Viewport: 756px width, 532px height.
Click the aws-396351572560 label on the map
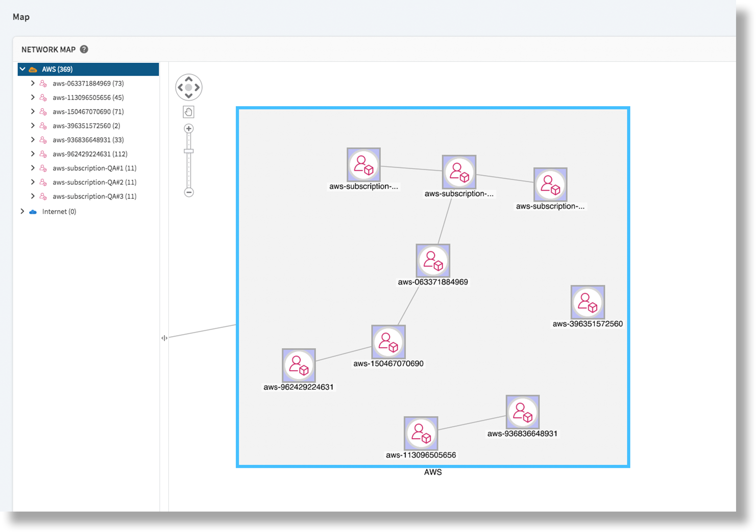(x=588, y=324)
